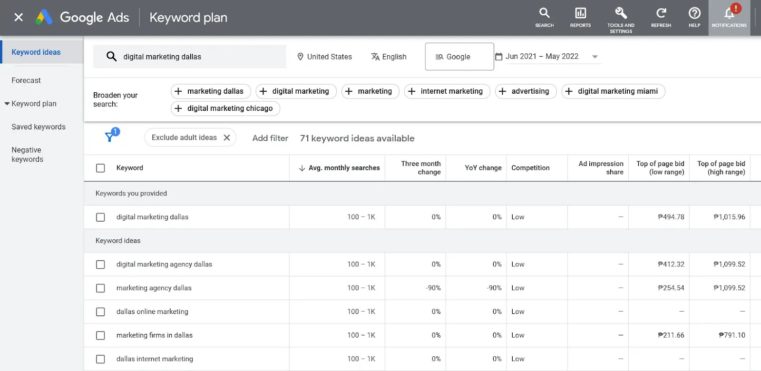
Task: Check 'digital marketing agency dallas' checkbox
Action: click(x=100, y=265)
